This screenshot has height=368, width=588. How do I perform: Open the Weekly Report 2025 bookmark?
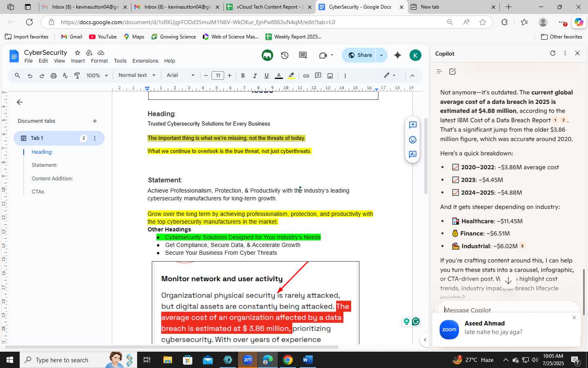pyautogui.click(x=293, y=37)
